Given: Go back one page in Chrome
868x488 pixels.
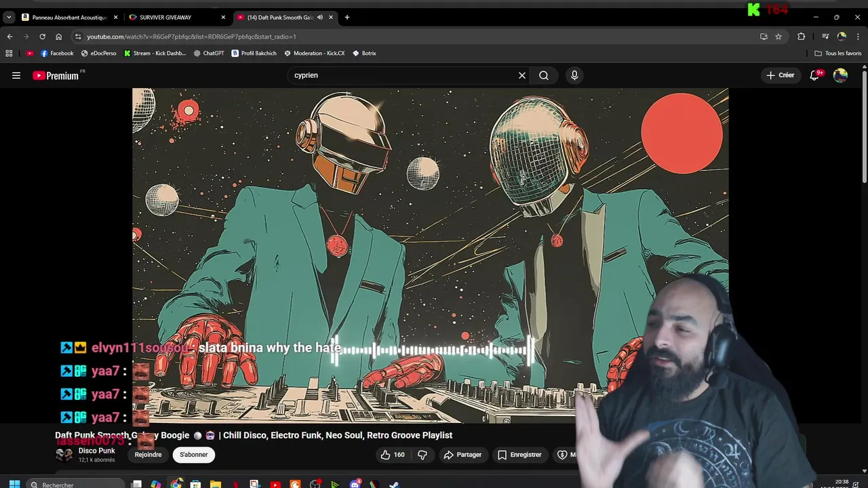Looking at the screenshot, I should click(9, 37).
